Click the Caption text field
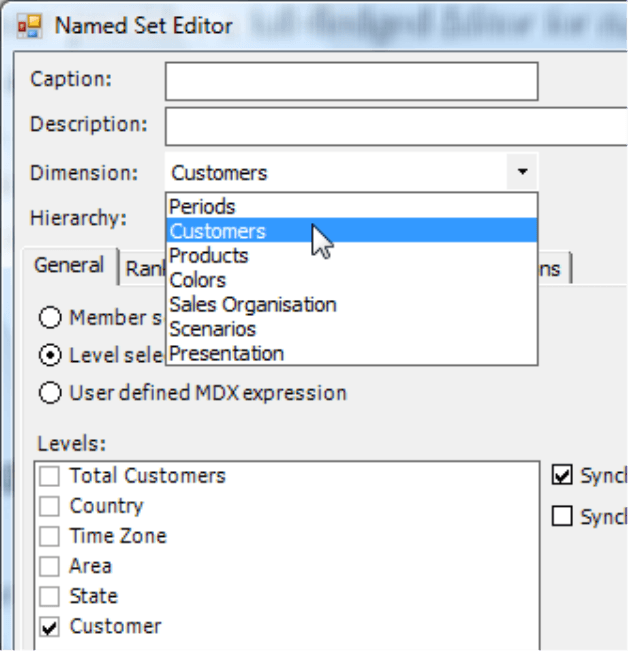 pyautogui.click(x=351, y=81)
